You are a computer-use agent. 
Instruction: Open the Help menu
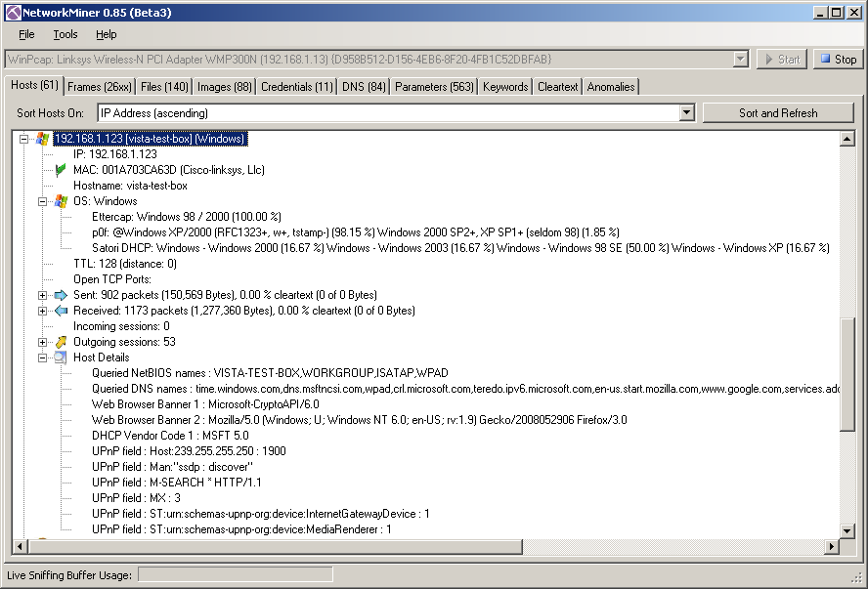pyautogui.click(x=107, y=34)
